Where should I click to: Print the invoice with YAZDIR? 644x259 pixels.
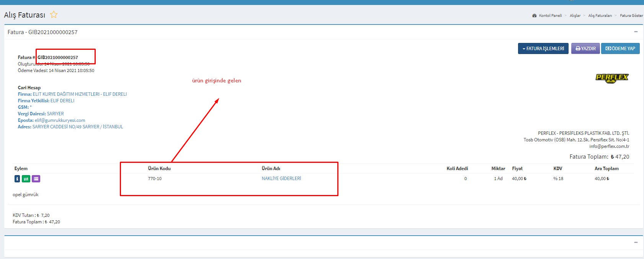(585, 49)
